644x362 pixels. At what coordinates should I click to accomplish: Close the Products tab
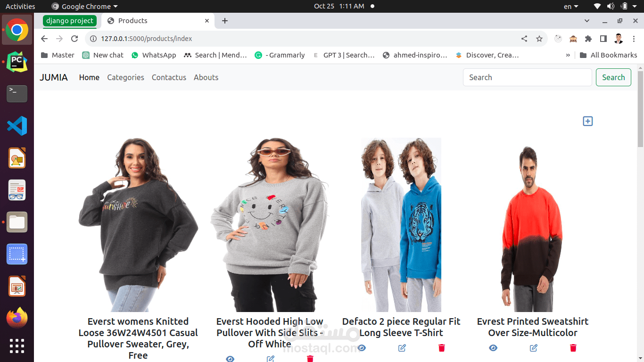[207, 21]
